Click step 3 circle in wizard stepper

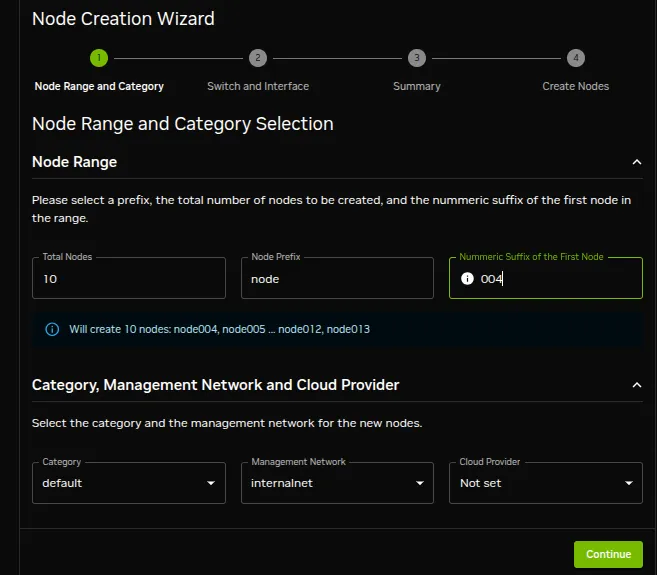(416, 58)
